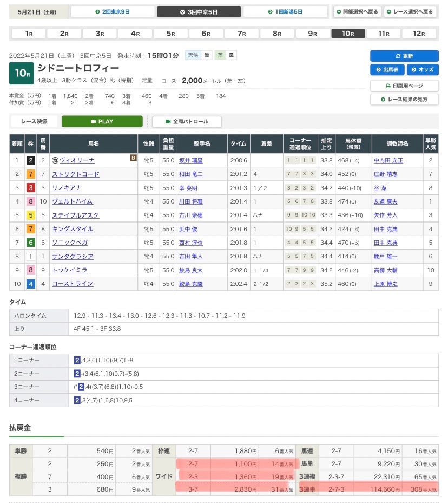Refresh the page with the 更新 button
This screenshot has width=448, height=503.
coord(404,56)
